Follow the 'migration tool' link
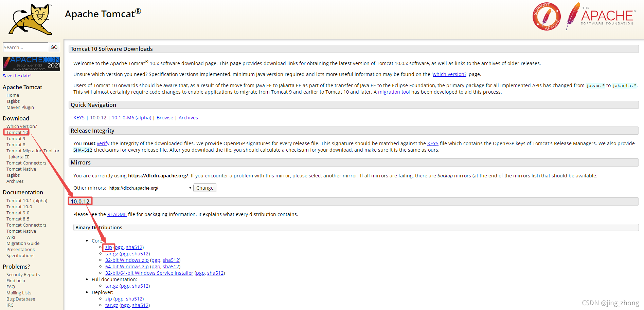Viewport: 644px width, 310px height. click(x=394, y=92)
